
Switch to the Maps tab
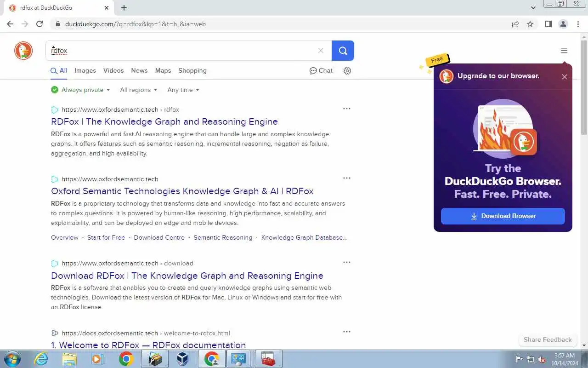tap(163, 70)
